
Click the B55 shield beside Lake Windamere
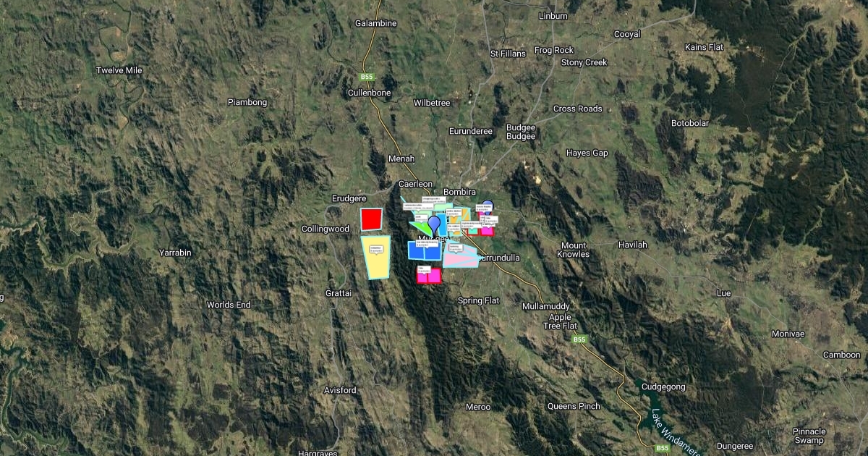(x=662, y=449)
